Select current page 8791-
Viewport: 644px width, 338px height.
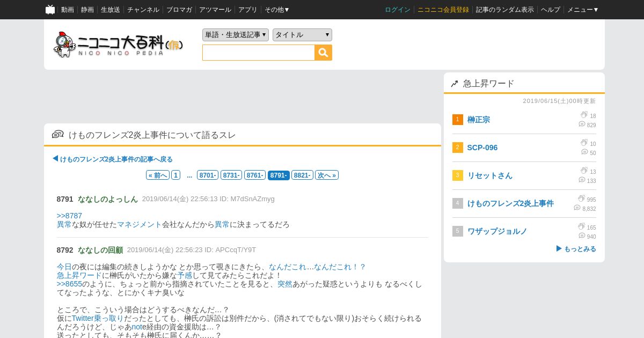click(x=279, y=175)
